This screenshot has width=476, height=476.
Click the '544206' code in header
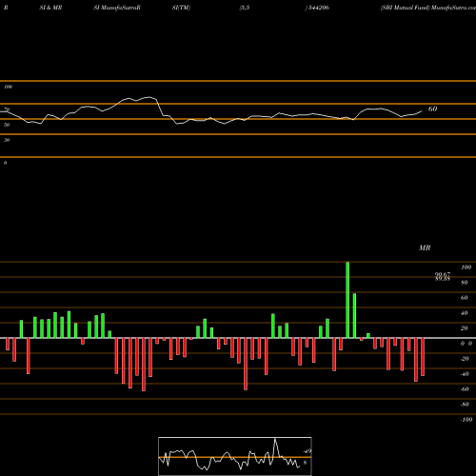click(318, 8)
